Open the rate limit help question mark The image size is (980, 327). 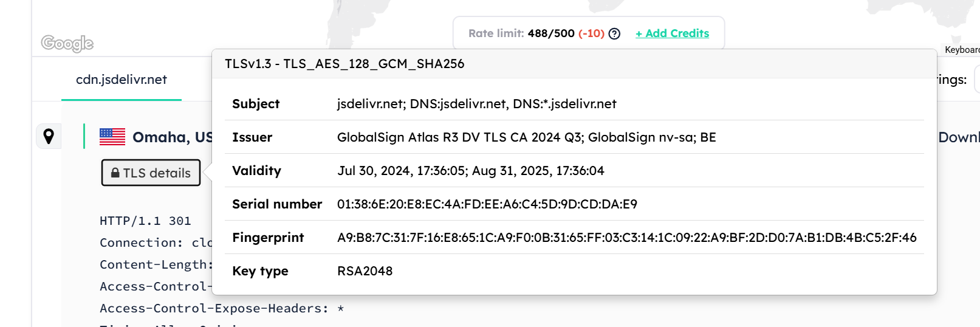click(x=614, y=33)
